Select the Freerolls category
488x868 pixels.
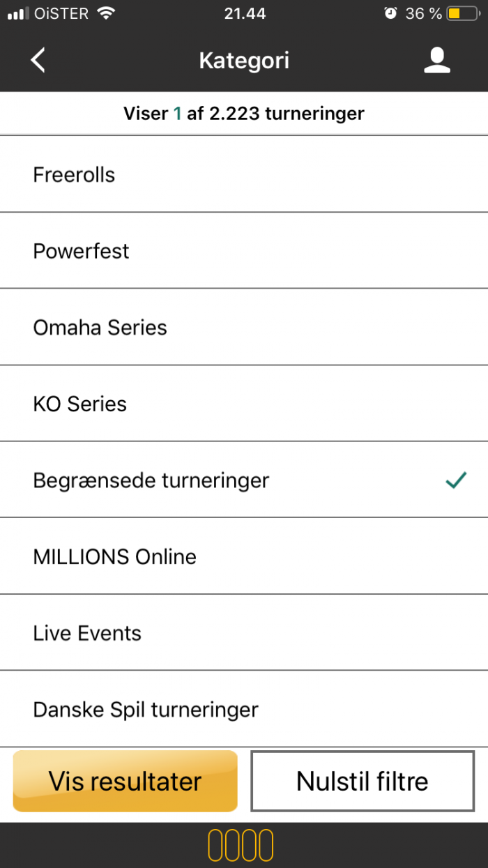[244, 174]
